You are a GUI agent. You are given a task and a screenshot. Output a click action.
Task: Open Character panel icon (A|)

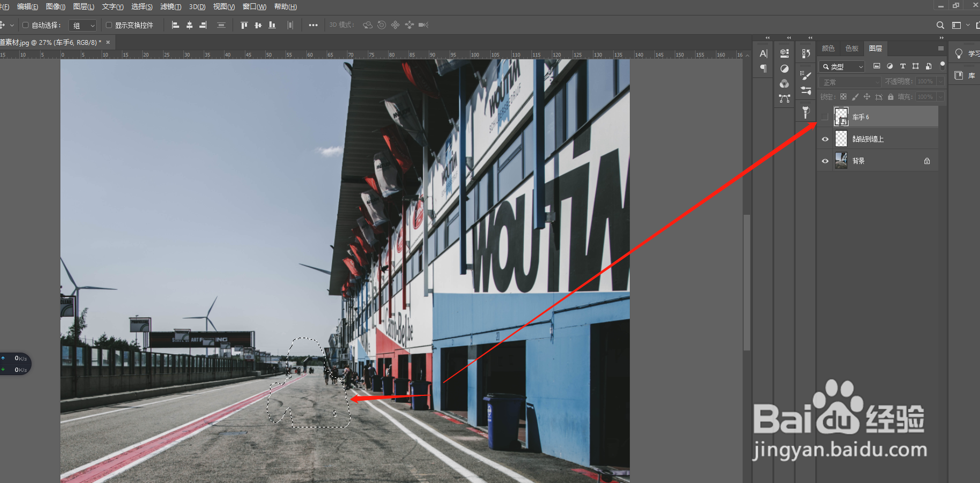[x=763, y=53]
